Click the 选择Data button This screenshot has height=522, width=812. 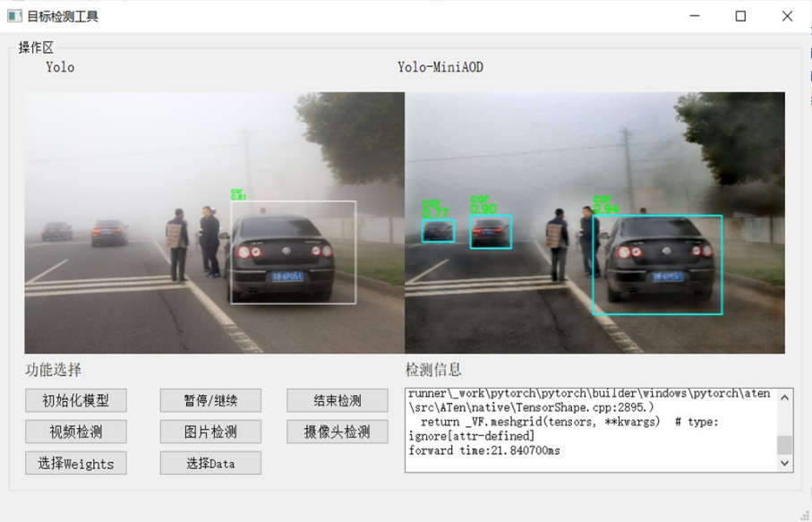(210, 463)
